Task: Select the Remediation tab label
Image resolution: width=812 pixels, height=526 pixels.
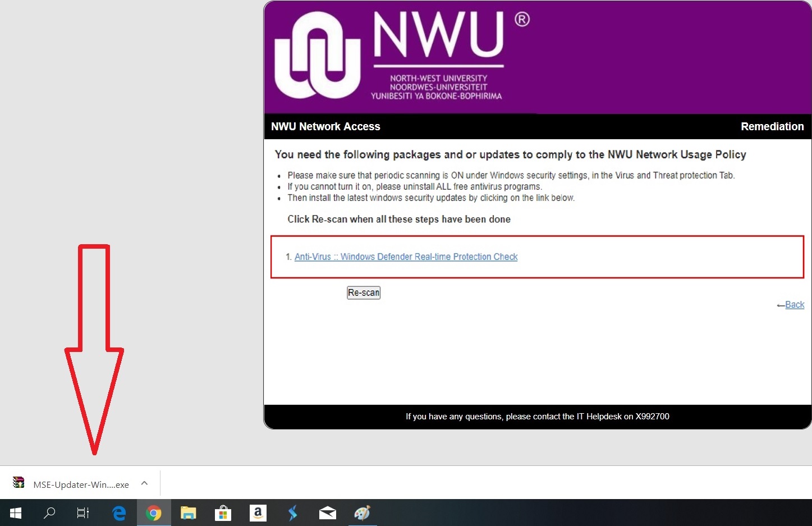Action: pos(772,126)
